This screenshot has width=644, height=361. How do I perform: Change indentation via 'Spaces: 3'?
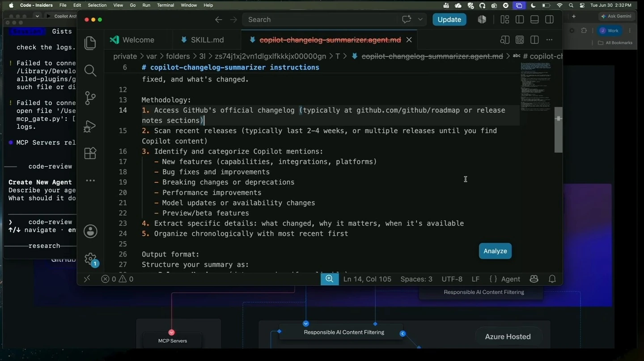(416, 279)
